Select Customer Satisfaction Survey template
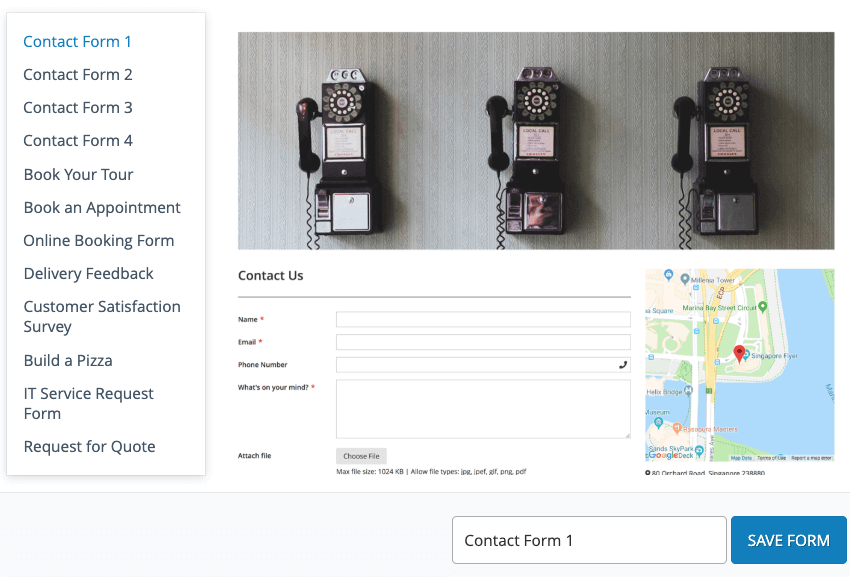Image resolution: width=850 pixels, height=577 pixels. coord(101,316)
